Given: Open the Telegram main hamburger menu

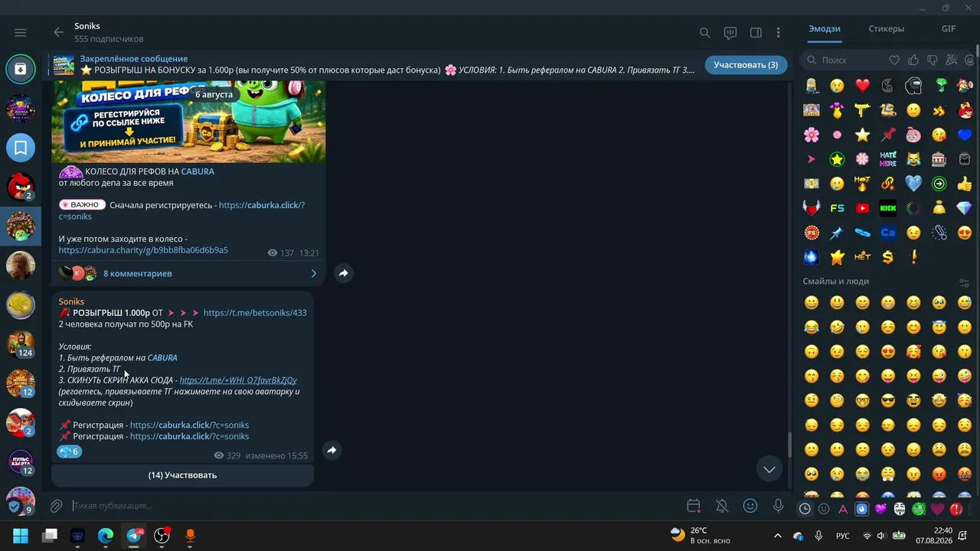Looking at the screenshot, I should click(21, 32).
